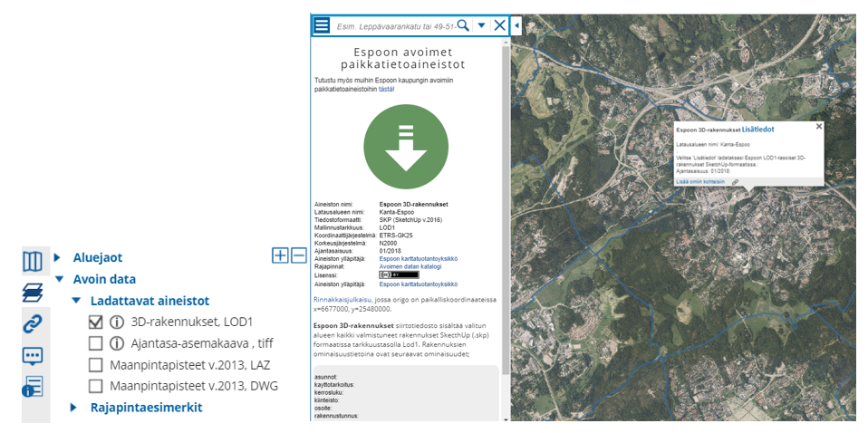
Task: Collapse the Ladattavat aineistot node
Action: (76, 301)
